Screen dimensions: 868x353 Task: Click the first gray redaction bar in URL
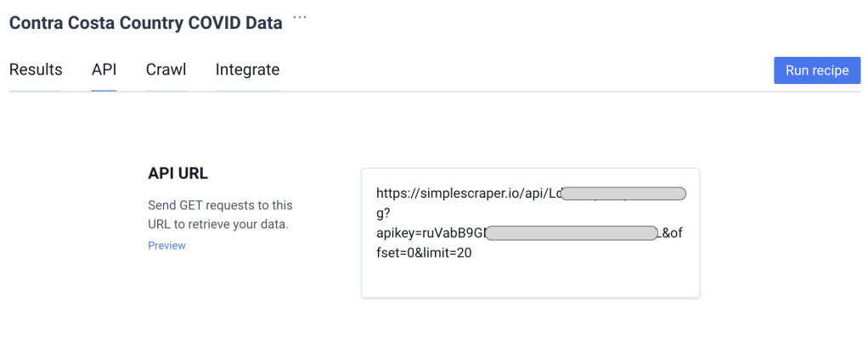pos(624,193)
